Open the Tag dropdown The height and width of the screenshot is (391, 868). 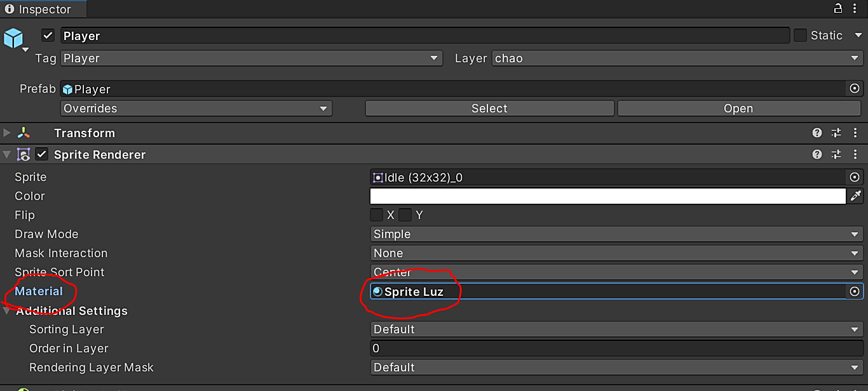(252, 58)
